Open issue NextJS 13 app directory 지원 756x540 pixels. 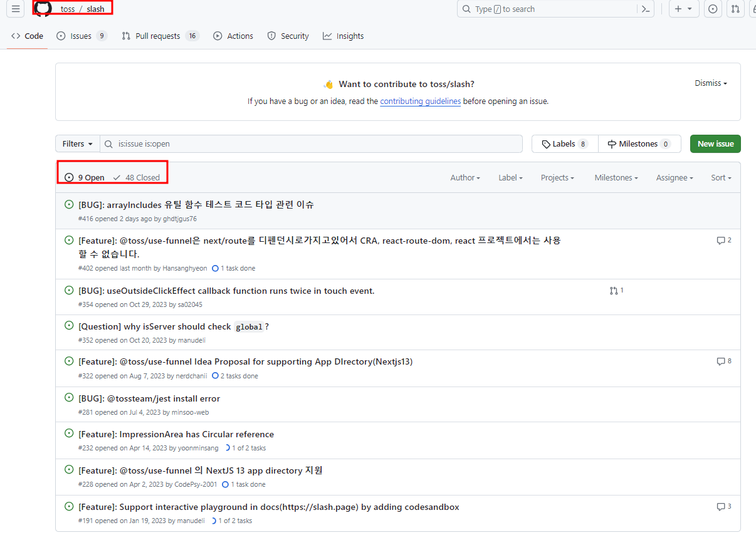(201, 470)
